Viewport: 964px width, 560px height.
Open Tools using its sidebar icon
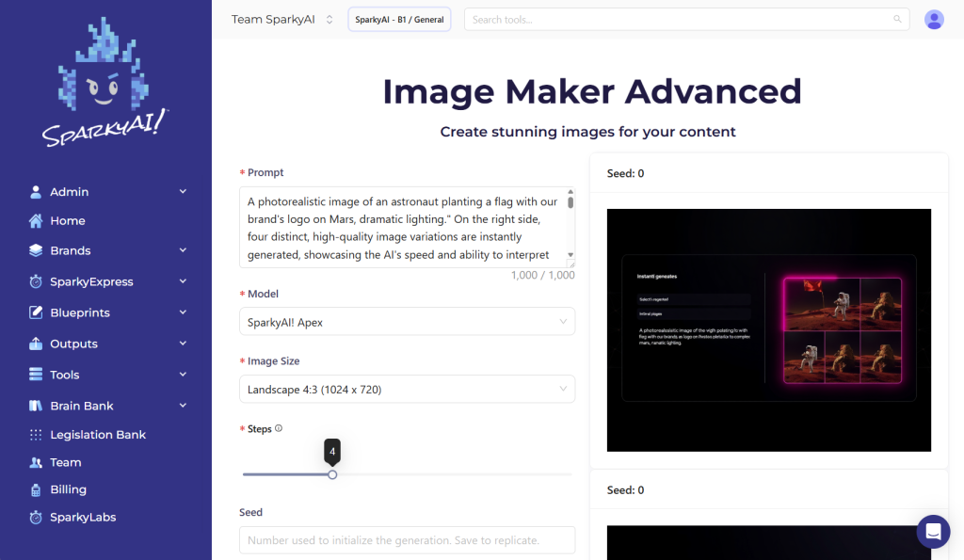click(35, 374)
